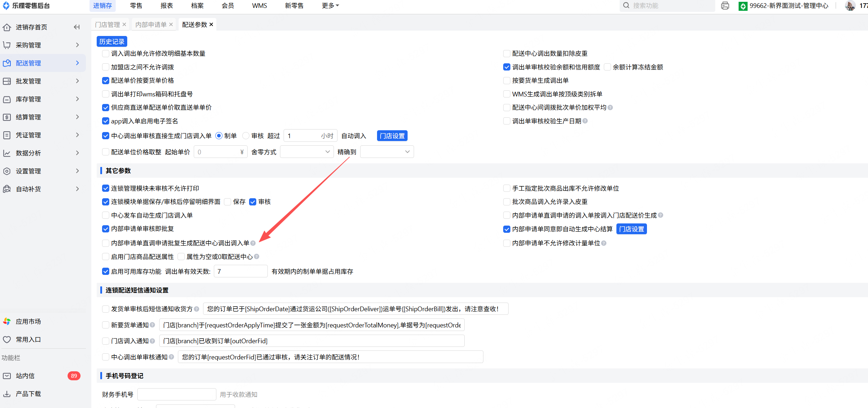The width and height of the screenshot is (868, 408).
Task: Open 应用市场 colorful icon
Action: [x=7, y=321]
